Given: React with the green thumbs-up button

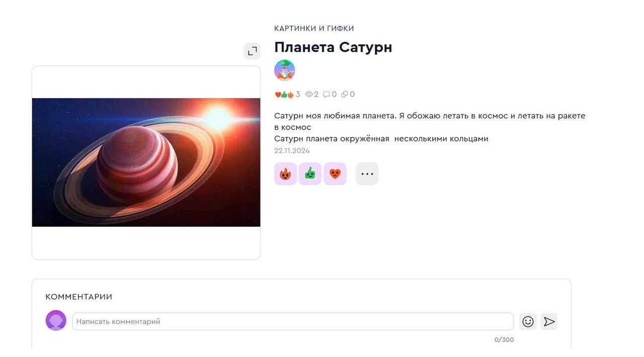Looking at the screenshot, I should [310, 174].
